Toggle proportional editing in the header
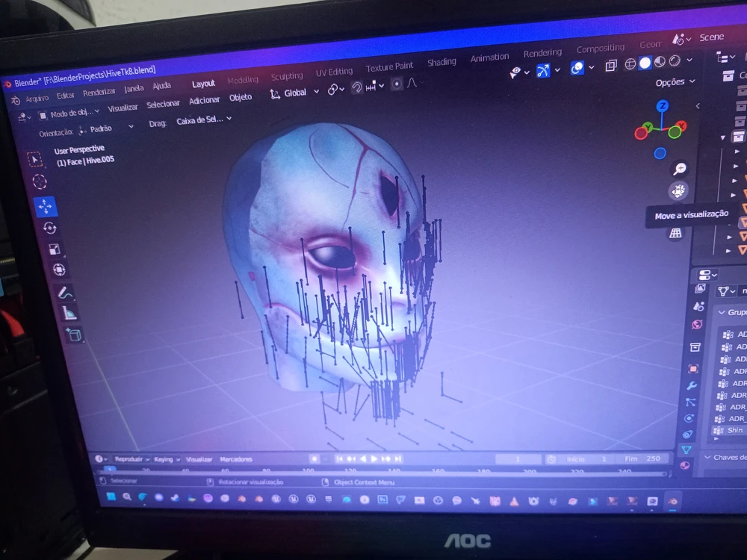This screenshot has width=747, height=560. (x=397, y=84)
